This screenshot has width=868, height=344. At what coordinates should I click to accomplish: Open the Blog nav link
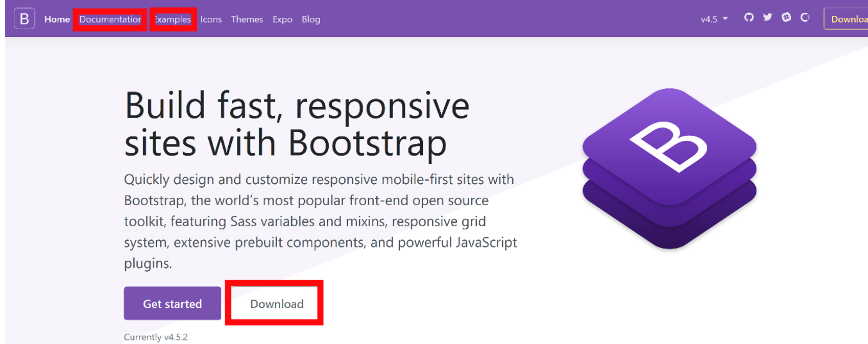(x=311, y=19)
